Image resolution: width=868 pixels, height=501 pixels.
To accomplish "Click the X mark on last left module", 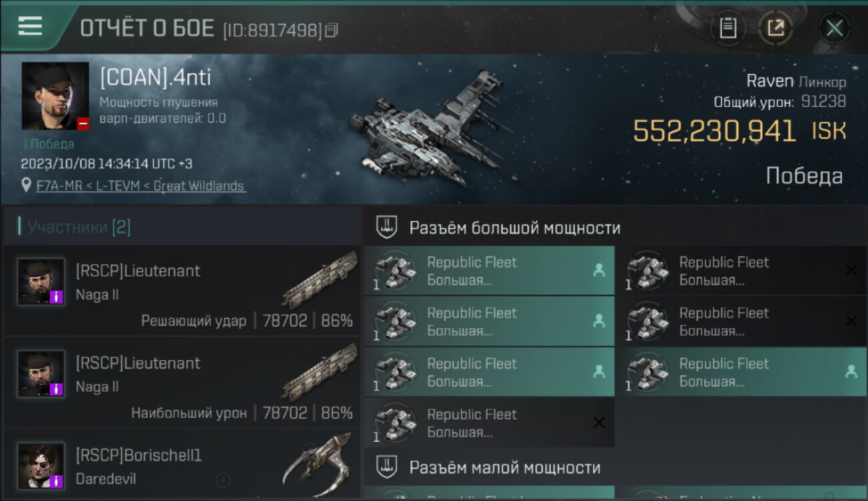I will coord(599,422).
